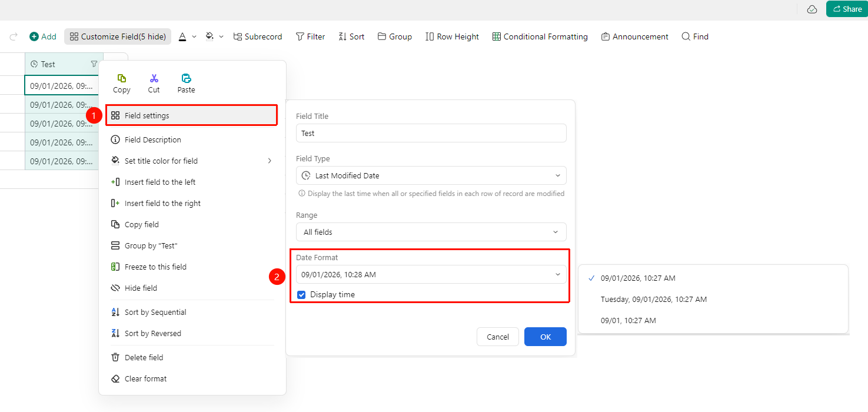This screenshot has height=412, width=868.
Task: Click Add record button
Action: [x=43, y=36]
